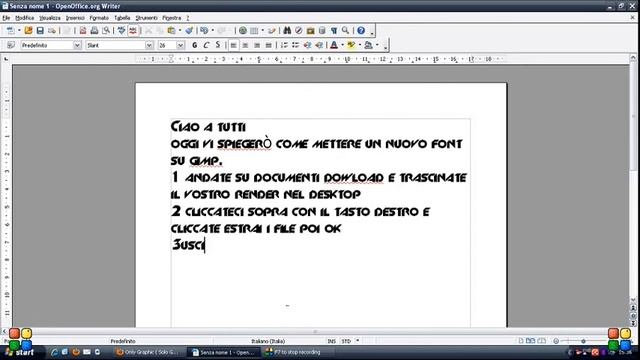
Task: Open the Inserisci menu
Action: point(75,18)
